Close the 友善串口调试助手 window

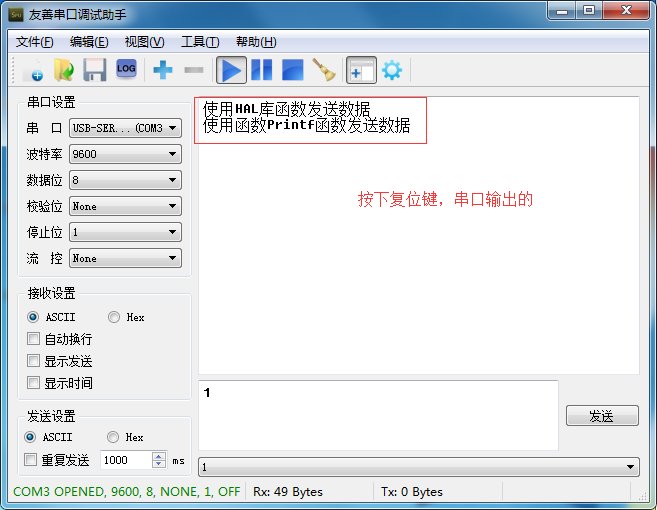(626, 11)
